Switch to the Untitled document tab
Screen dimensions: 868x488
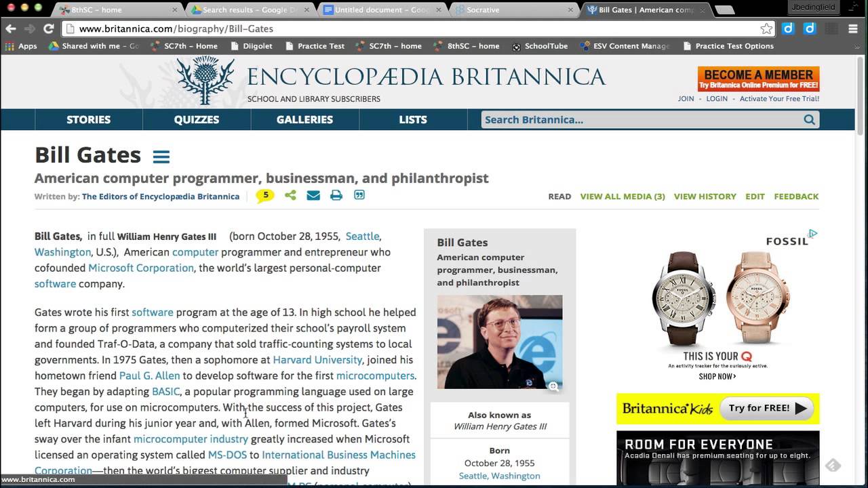click(x=380, y=9)
